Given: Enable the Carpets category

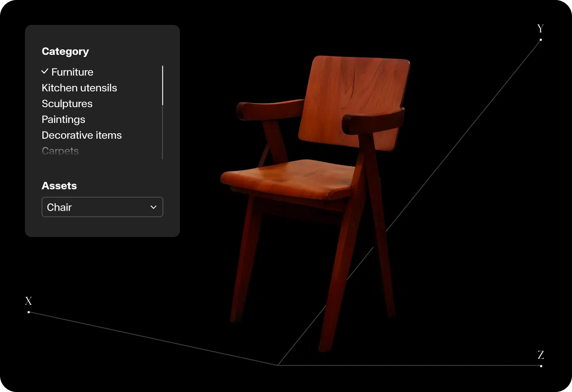Looking at the screenshot, I should point(60,151).
